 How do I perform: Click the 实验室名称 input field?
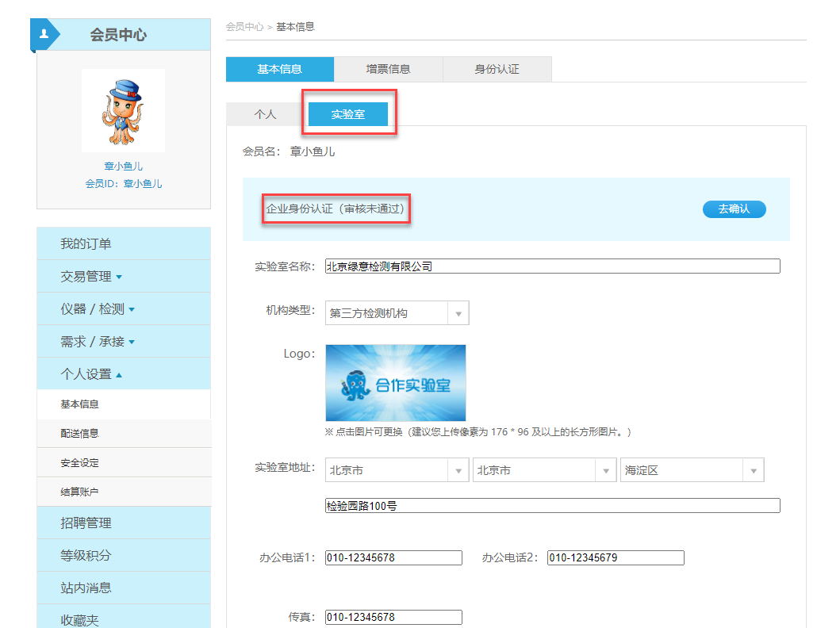point(552,266)
